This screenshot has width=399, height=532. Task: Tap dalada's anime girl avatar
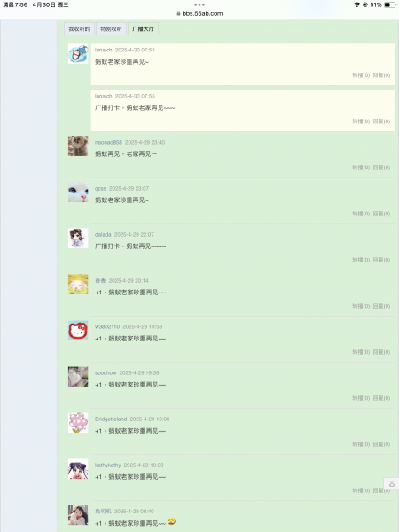coord(78,239)
